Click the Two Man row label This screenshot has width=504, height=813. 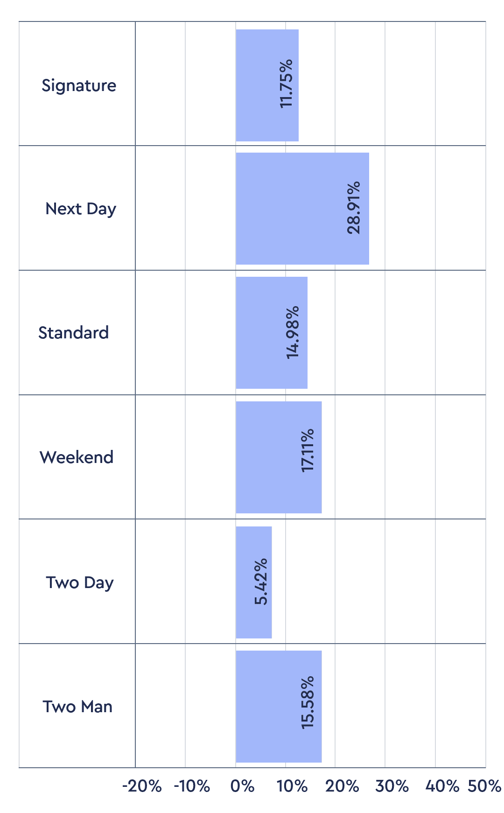click(x=77, y=707)
